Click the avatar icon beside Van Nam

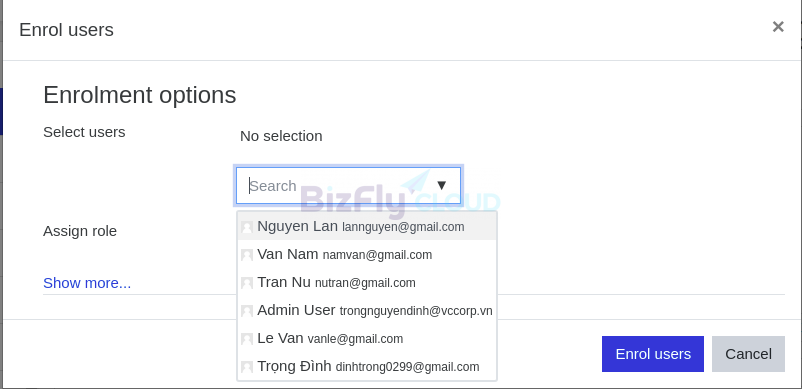tap(247, 255)
